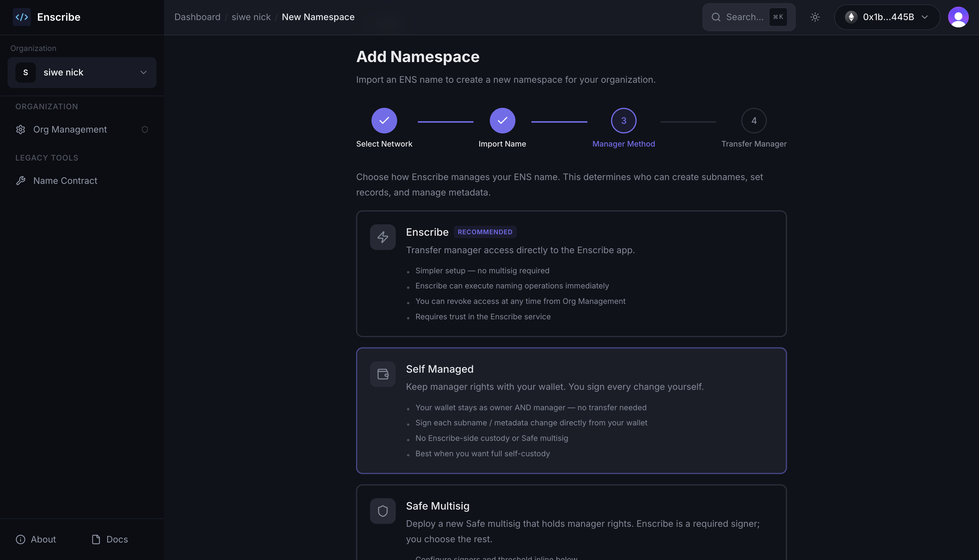This screenshot has height=560, width=979.
Task: Open Name Contract legacy tool
Action: (x=82, y=180)
